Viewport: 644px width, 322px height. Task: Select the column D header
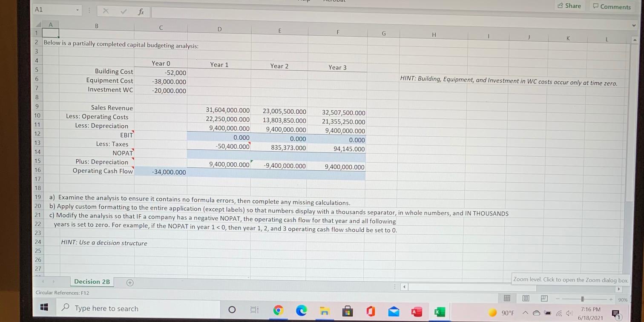(x=219, y=29)
